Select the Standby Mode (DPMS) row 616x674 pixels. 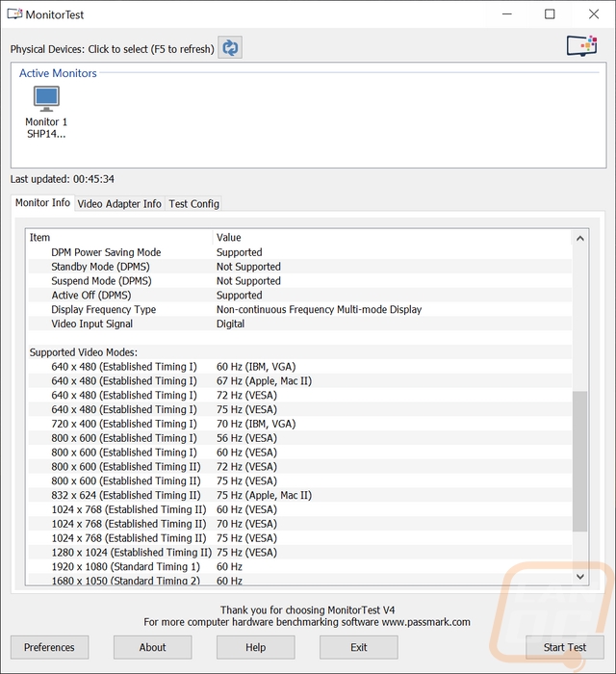[300, 267]
